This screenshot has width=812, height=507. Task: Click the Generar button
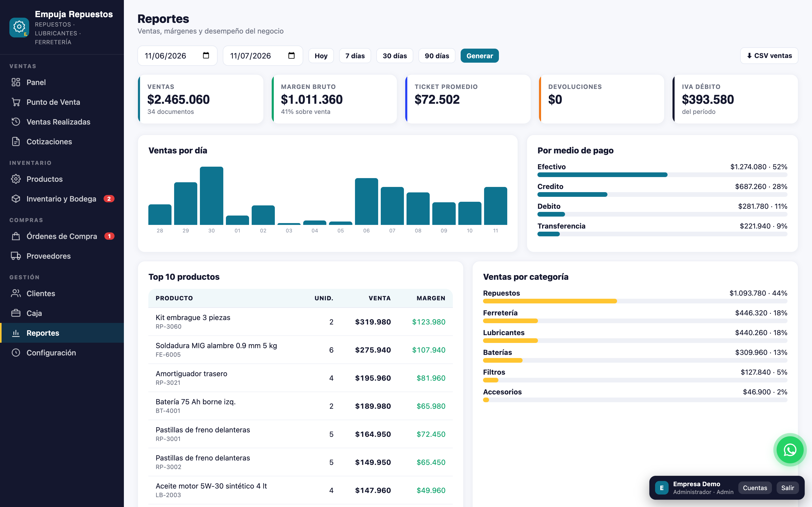pos(479,56)
